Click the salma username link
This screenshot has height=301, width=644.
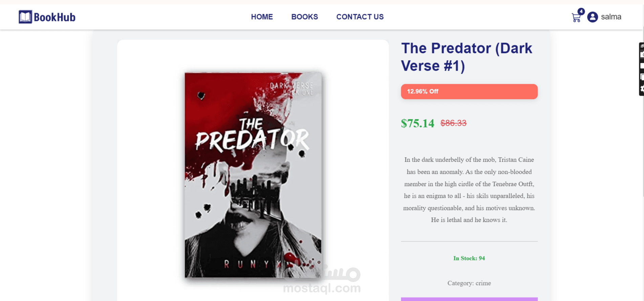(x=611, y=17)
